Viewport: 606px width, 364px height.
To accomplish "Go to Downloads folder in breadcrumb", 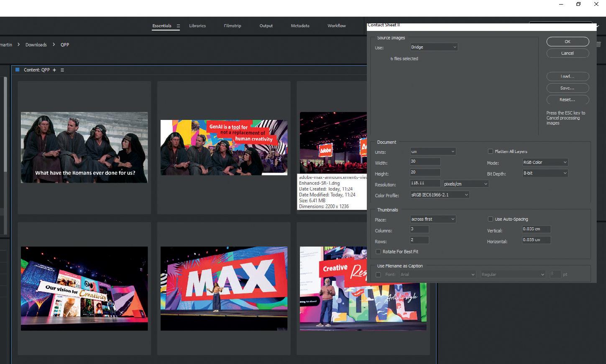I will [x=36, y=45].
